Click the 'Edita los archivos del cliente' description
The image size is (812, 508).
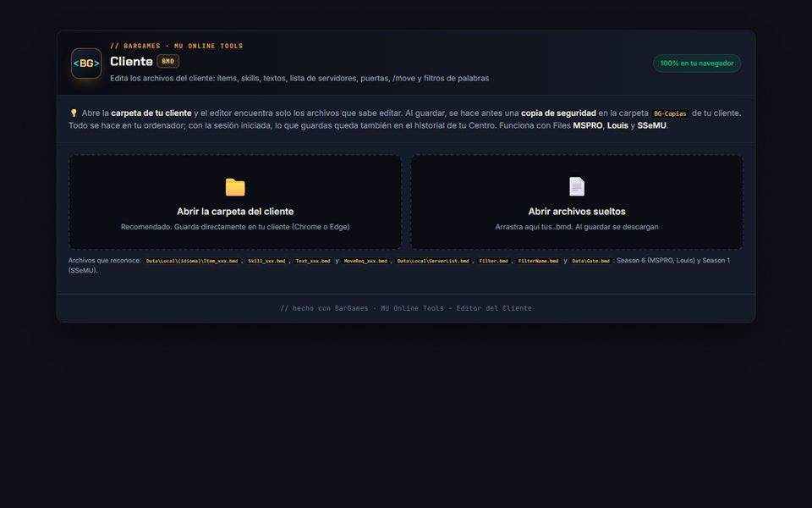(299, 78)
